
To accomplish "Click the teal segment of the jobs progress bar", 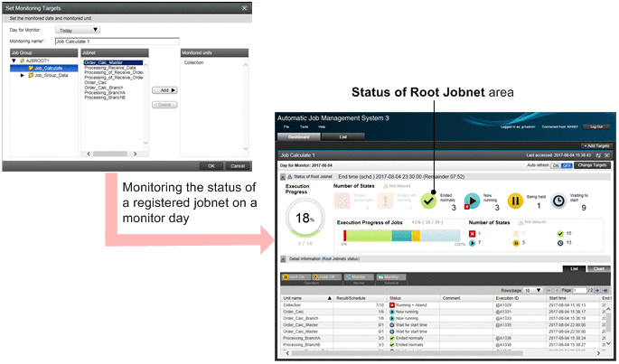I will click(x=401, y=236).
